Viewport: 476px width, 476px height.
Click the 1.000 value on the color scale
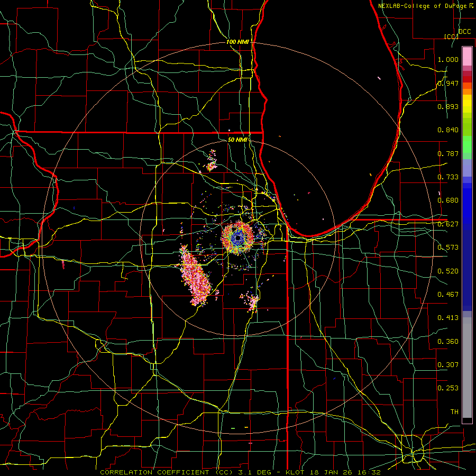[x=448, y=59]
